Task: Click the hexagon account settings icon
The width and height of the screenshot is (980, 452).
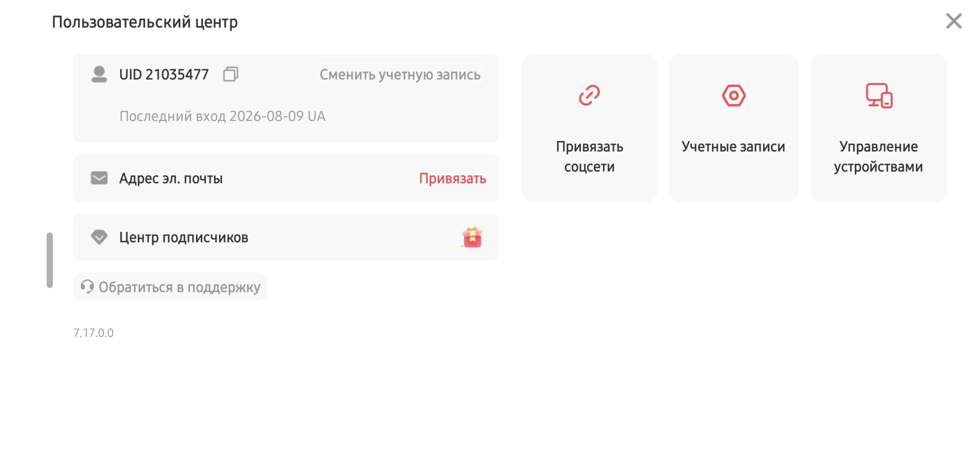Action: click(733, 95)
